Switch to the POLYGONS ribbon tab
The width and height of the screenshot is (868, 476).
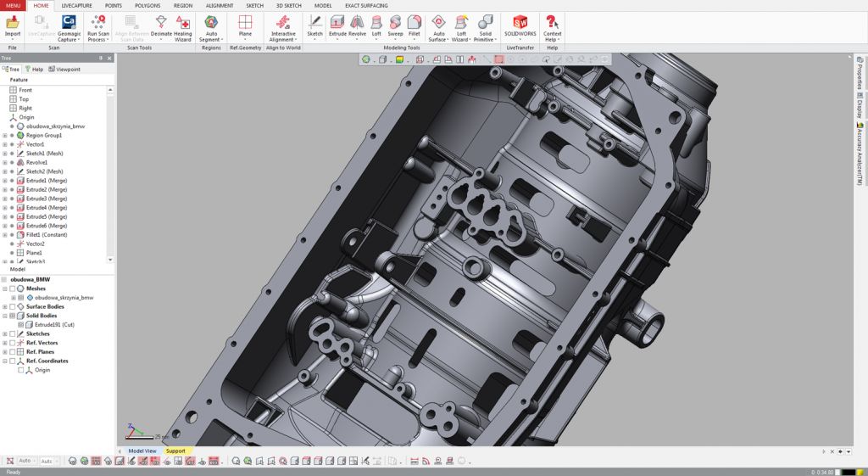pyautogui.click(x=147, y=5)
